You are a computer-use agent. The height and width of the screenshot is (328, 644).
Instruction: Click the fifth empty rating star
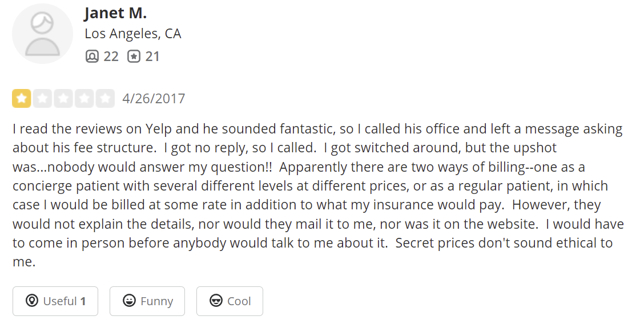click(x=104, y=98)
